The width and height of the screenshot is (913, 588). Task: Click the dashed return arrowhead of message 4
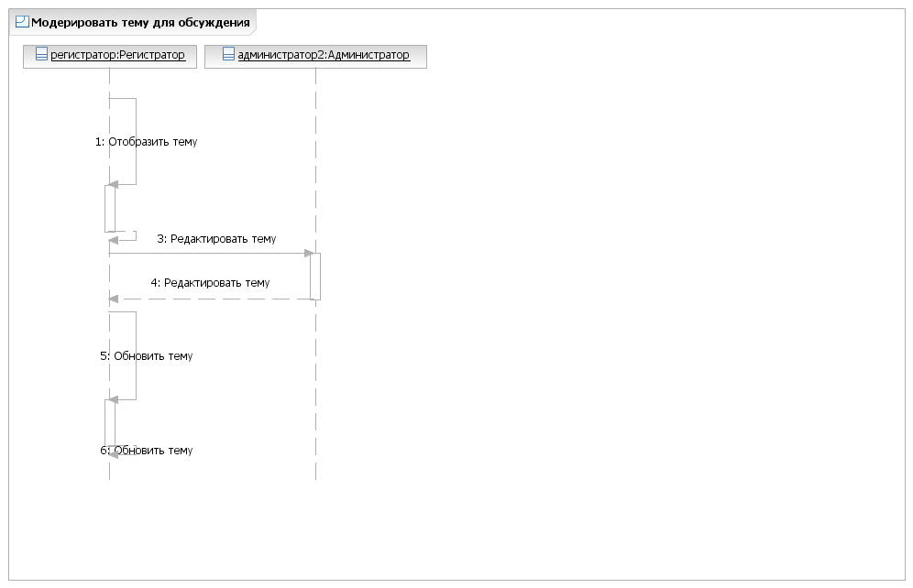tap(114, 299)
